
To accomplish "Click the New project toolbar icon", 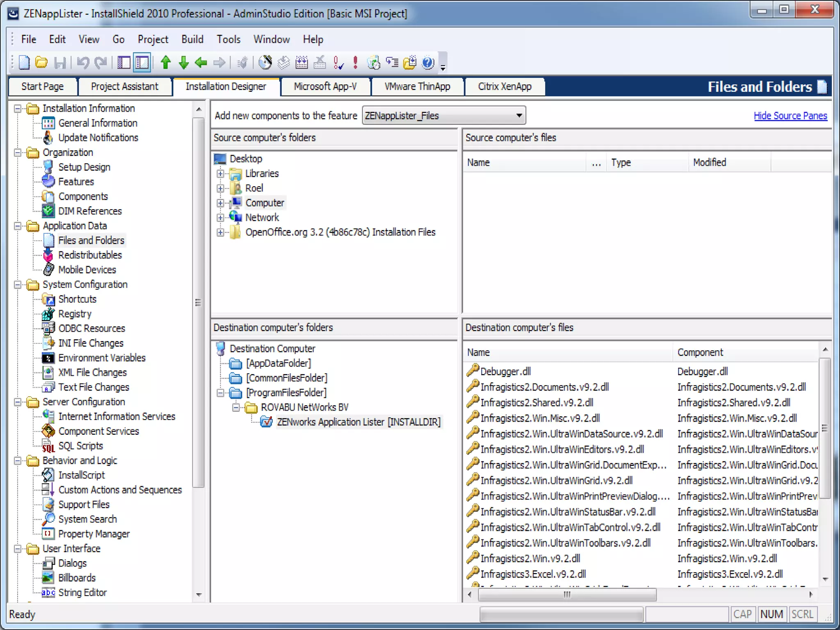I will (x=25, y=62).
